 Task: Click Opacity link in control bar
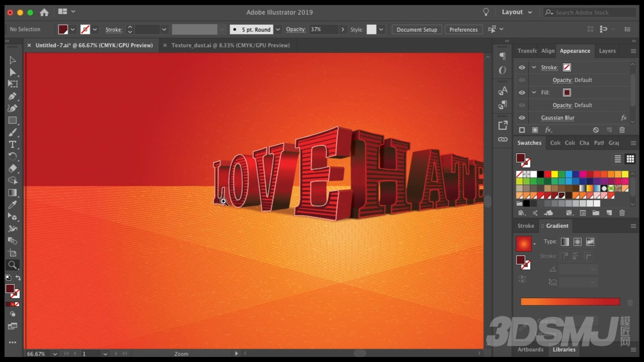295,29
